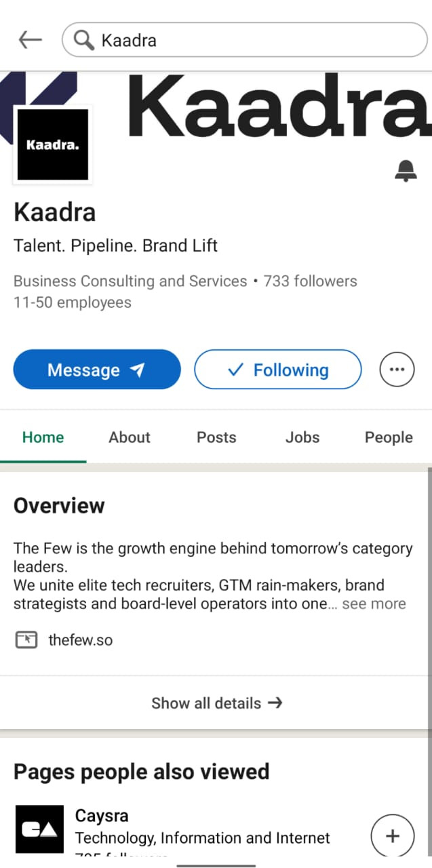The height and width of the screenshot is (868, 432).
Task: Switch to the About tab
Action: 130,437
